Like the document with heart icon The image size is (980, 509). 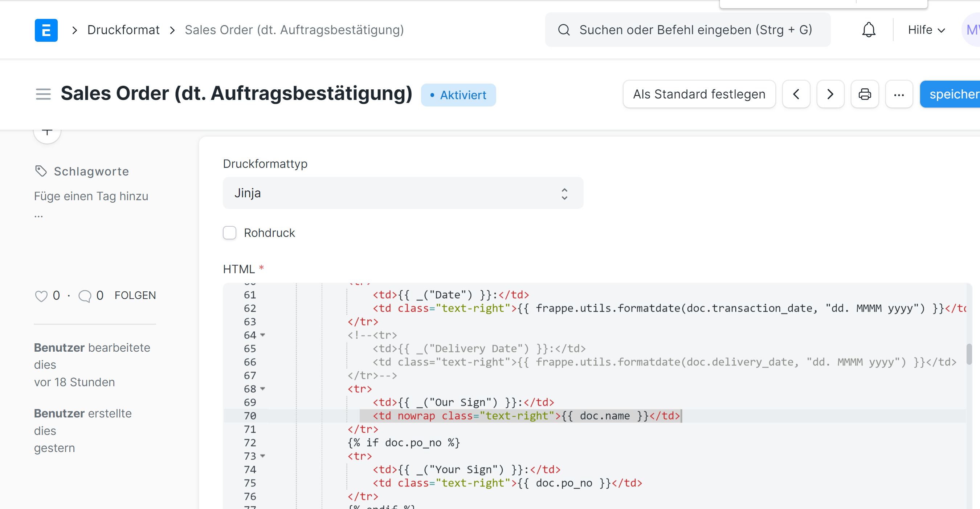tap(41, 296)
